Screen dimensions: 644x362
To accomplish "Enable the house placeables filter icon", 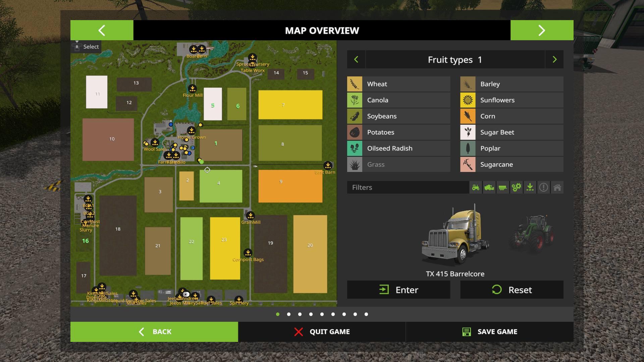I will [557, 187].
